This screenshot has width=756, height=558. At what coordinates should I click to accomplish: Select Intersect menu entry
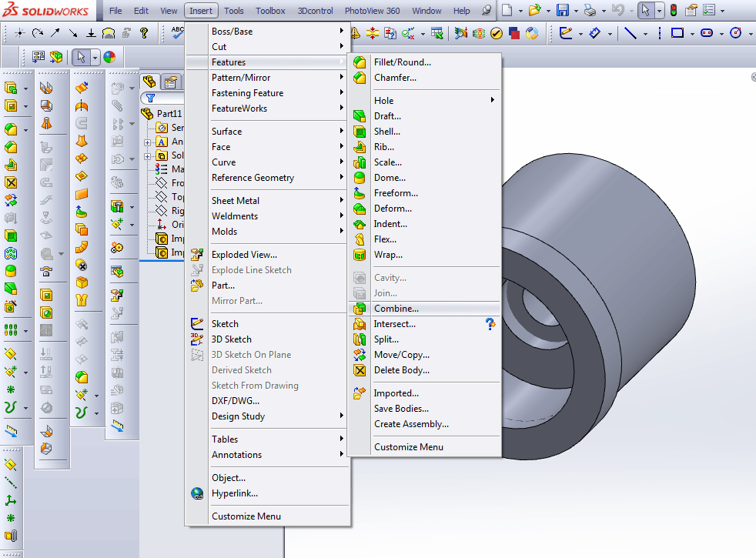394,324
